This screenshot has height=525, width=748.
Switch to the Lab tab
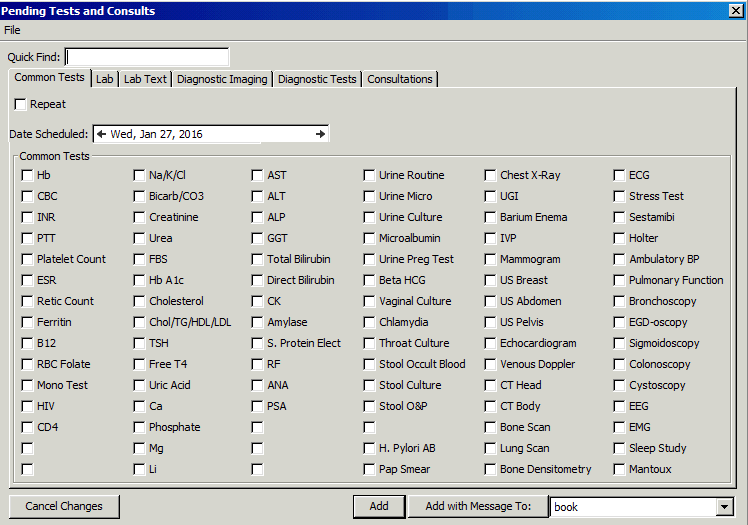pyautogui.click(x=104, y=79)
